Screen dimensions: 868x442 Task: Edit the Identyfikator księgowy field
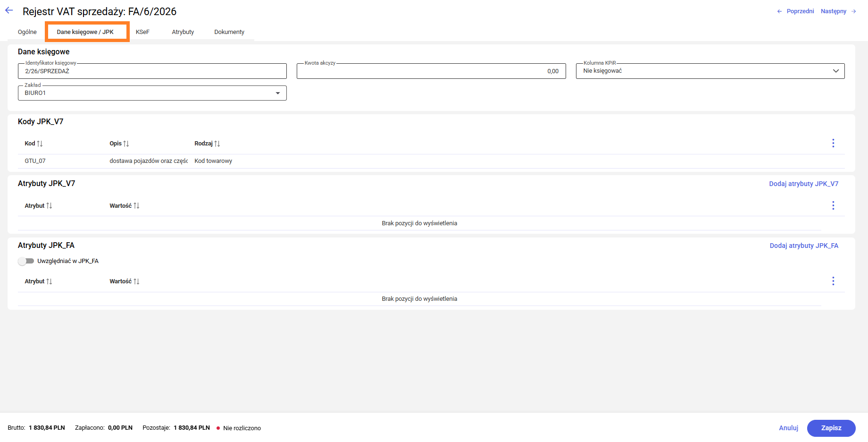click(152, 71)
